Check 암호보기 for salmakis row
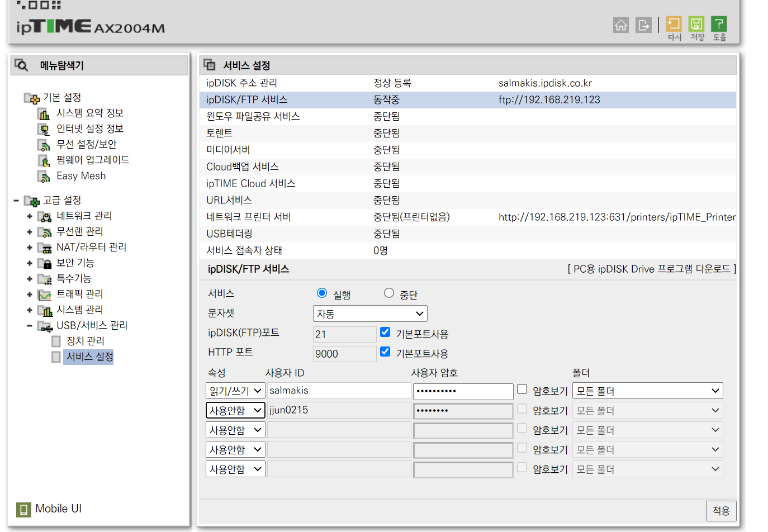 522,389
